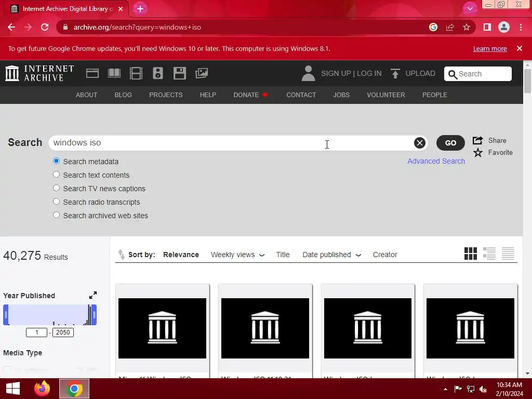The image size is (532, 399).
Task: Toggle sort direction arrows icon
Action: 121,255
